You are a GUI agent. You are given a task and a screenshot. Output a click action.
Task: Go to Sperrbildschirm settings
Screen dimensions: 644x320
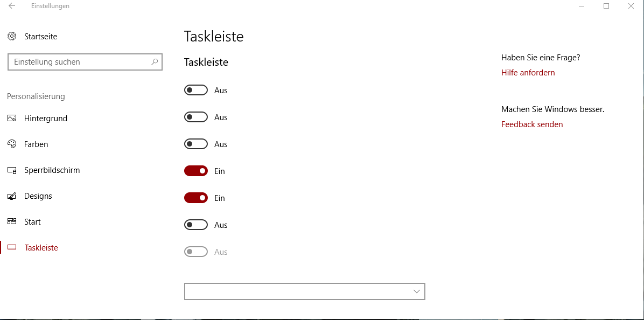[x=52, y=170]
